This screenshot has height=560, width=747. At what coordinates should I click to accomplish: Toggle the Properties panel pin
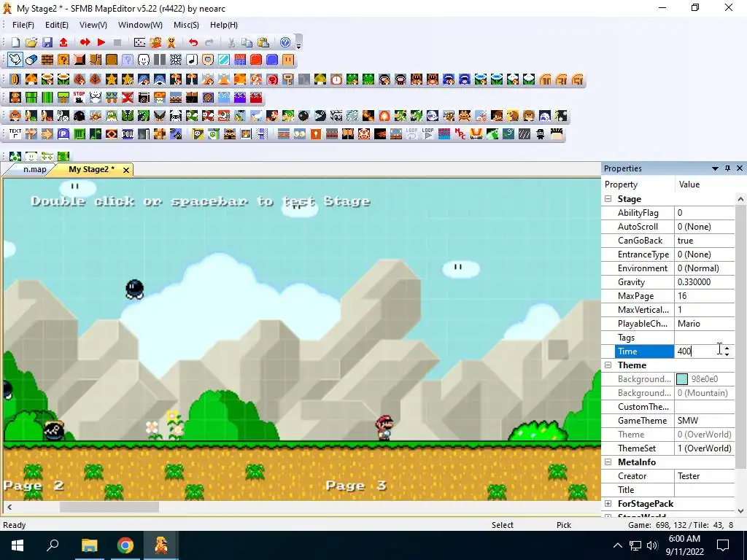tap(727, 168)
